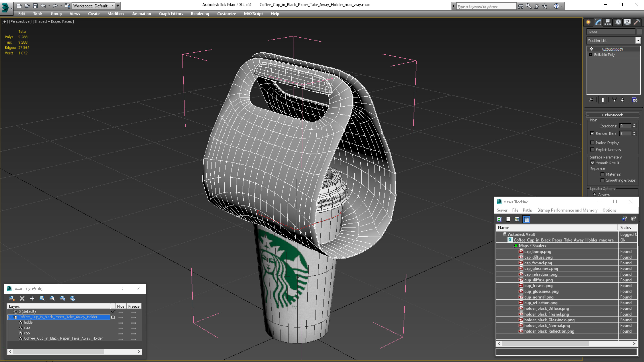Select Always update option radio button
Image resolution: width=644 pixels, height=362 pixels.
pos(595,194)
